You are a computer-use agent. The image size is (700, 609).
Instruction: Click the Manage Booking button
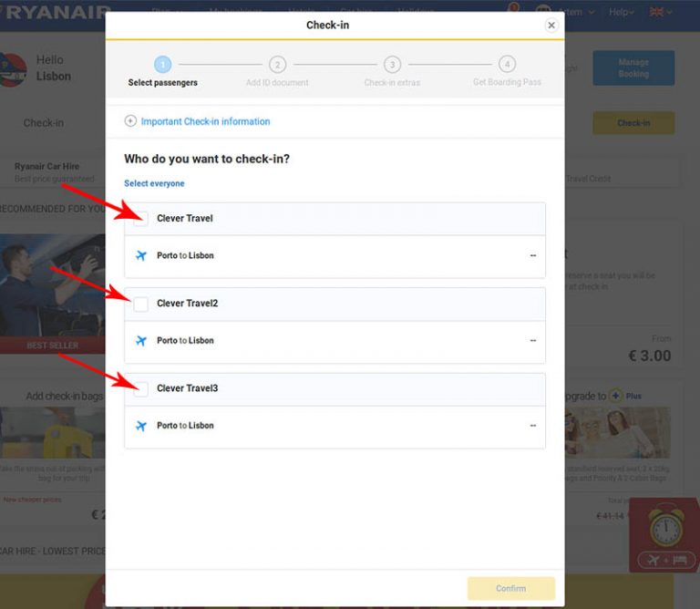[x=633, y=68]
